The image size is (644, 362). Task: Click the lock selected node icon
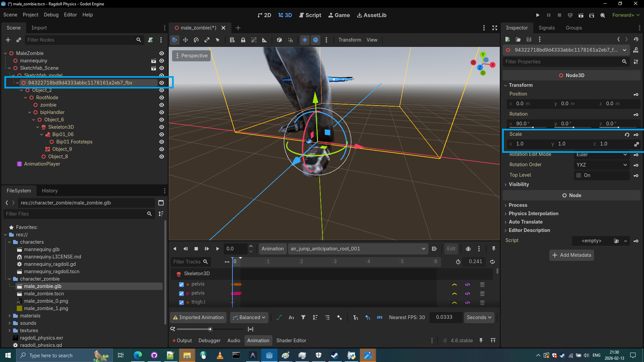[x=243, y=40]
